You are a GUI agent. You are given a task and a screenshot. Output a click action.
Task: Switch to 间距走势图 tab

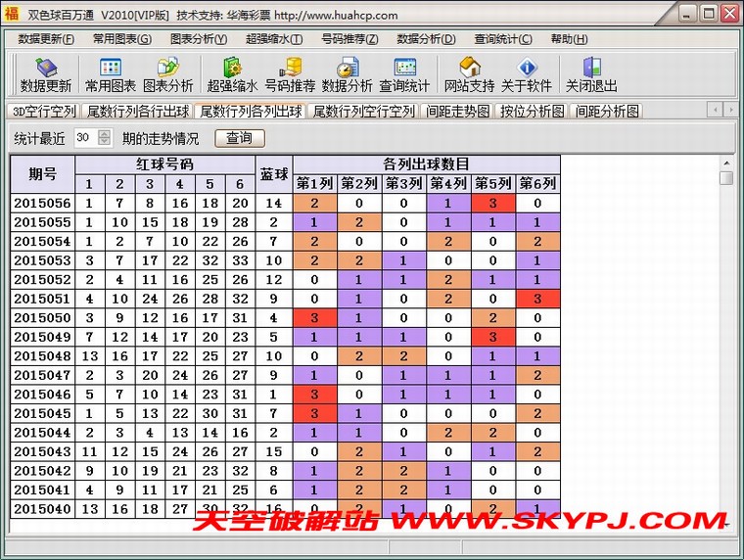pyautogui.click(x=457, y=112)
